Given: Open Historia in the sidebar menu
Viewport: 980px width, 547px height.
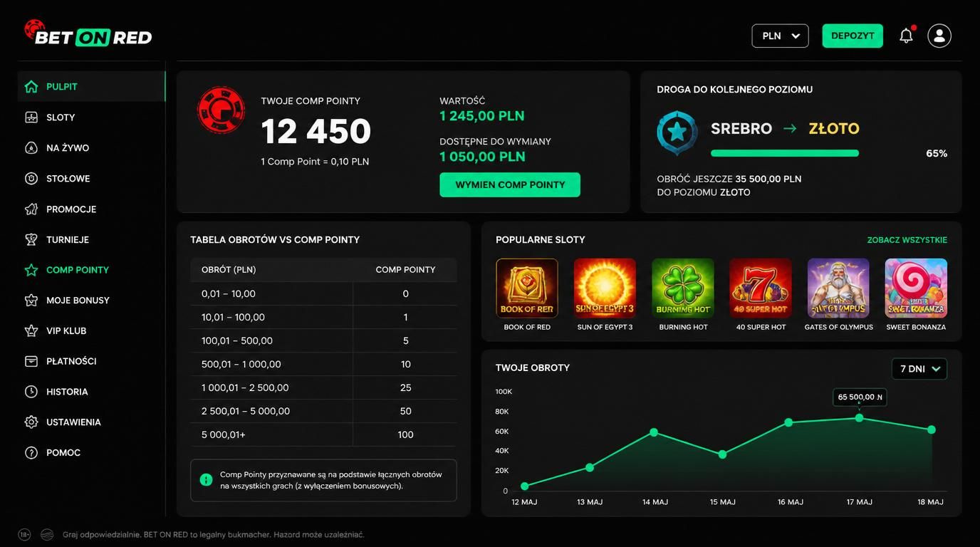Looking at the screenshot, I should tap(91, 392).
